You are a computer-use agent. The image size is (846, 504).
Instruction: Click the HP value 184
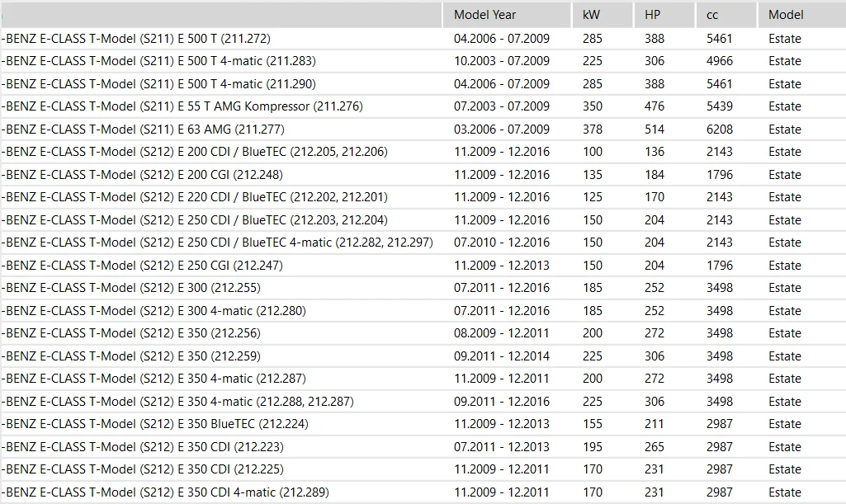[655, 175]
